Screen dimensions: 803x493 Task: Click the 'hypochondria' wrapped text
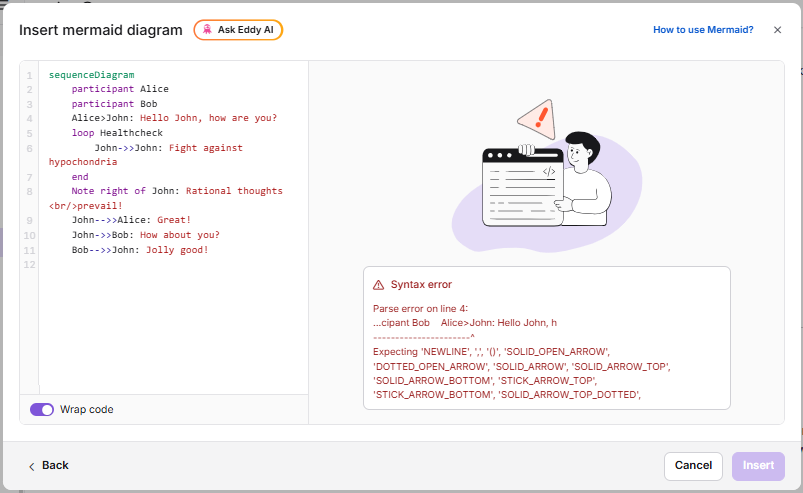coord(83,162)
